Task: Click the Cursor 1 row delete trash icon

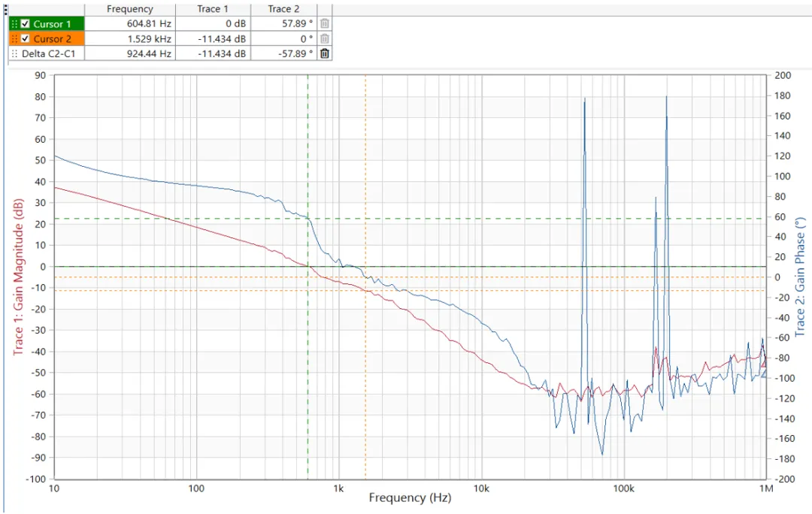Action: click(x=324, y=24)
